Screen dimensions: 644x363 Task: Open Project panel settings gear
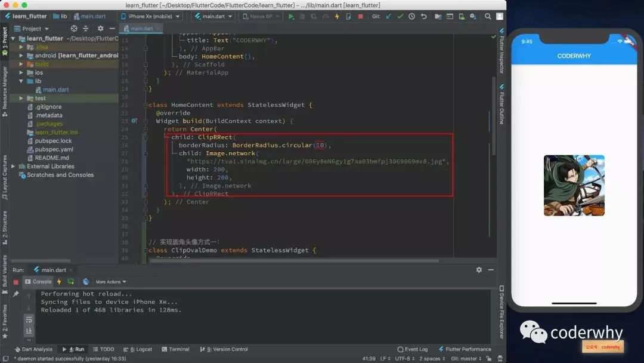(101, 29)
